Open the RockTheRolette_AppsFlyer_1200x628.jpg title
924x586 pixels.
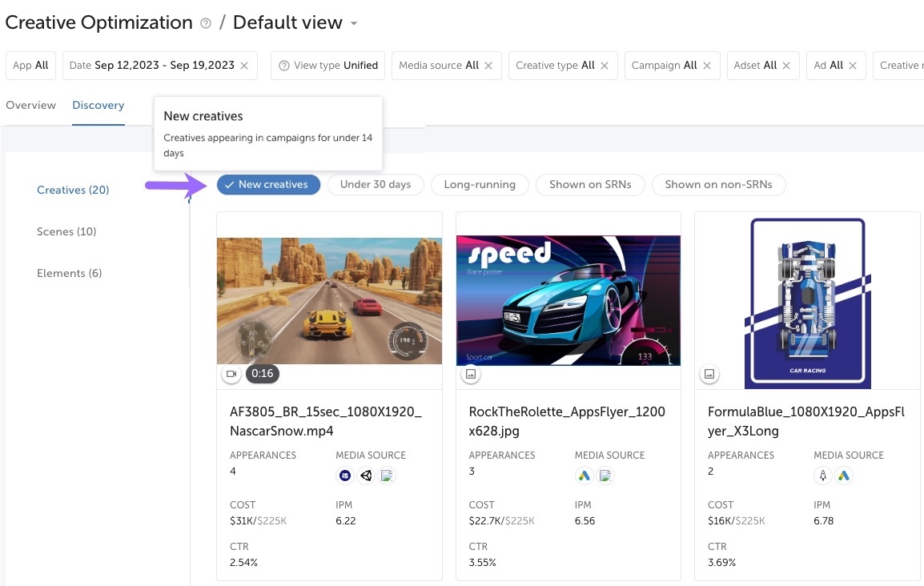[567, 421]
